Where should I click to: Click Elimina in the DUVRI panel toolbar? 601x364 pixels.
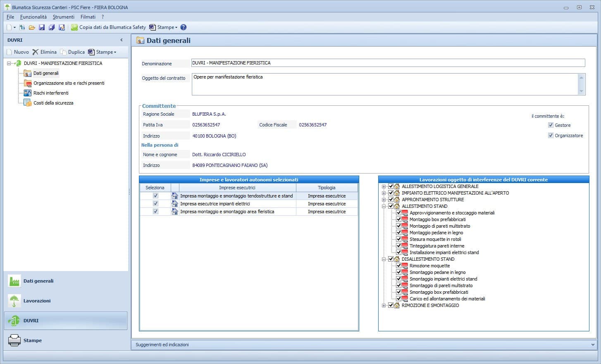pyautogui.click(x=44, y=52)
